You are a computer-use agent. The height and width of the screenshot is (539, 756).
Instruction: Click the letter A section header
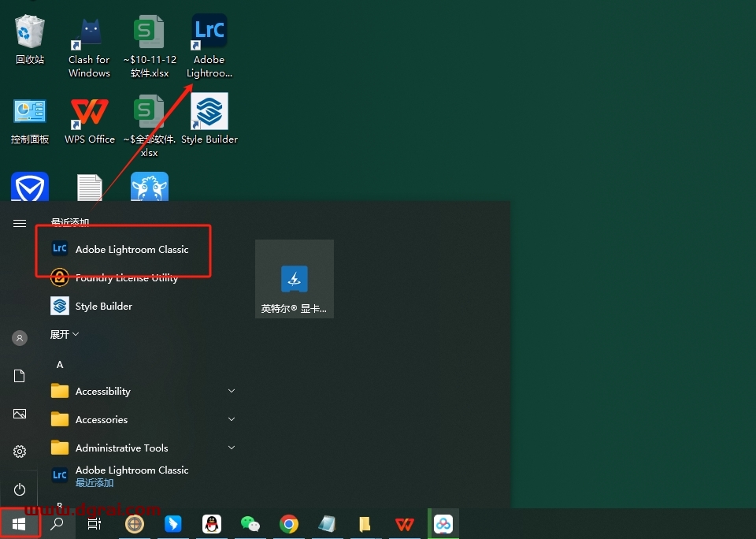[x=60, y=365]
